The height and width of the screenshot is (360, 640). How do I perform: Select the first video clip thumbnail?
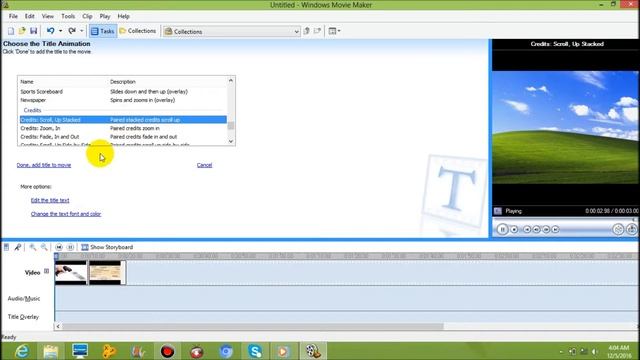pos(71,273)
